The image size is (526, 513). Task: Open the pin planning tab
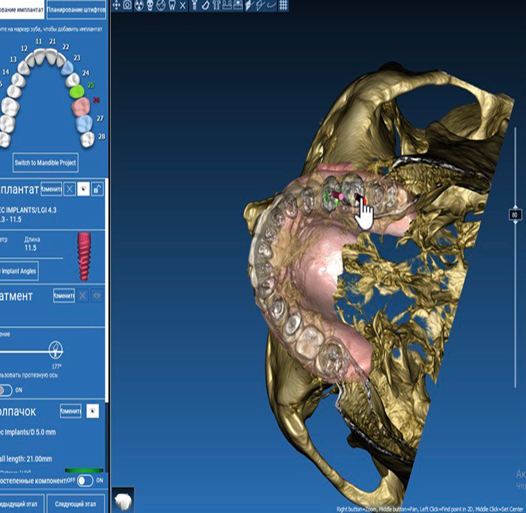click(x=76, y=9)
